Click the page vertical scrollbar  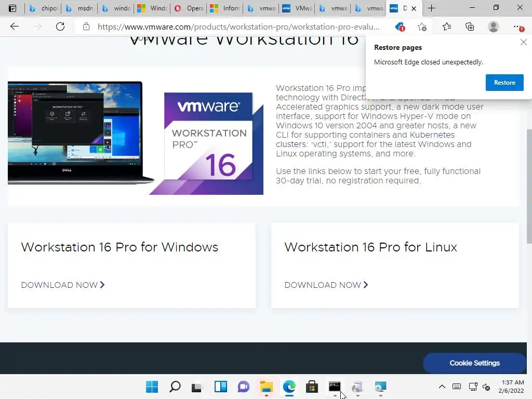point(529,186)
